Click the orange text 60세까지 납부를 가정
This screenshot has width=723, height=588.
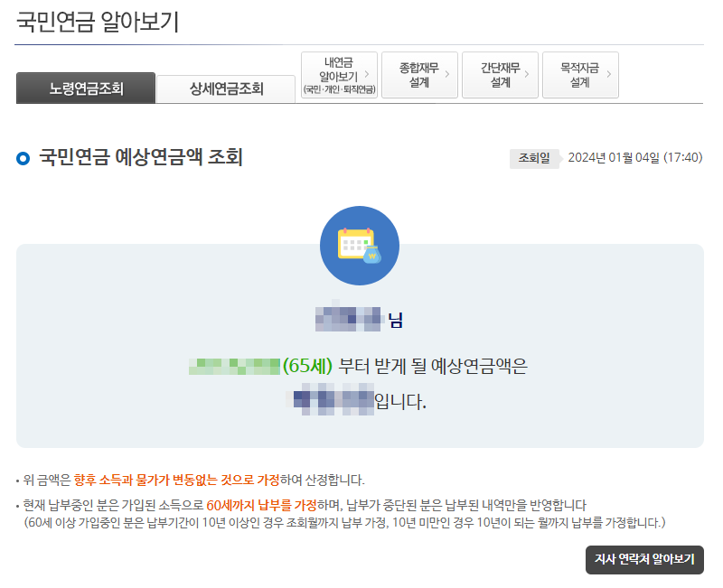[x=261, y=506]
